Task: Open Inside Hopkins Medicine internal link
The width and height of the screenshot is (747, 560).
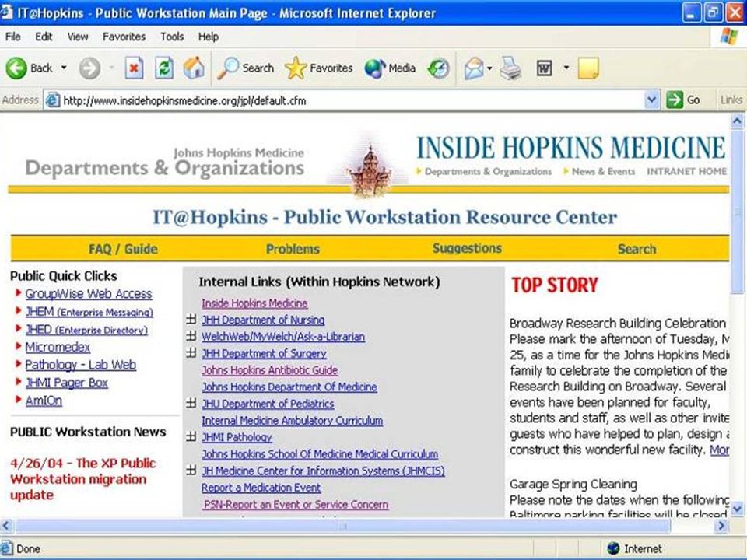Action: [254, 303]
